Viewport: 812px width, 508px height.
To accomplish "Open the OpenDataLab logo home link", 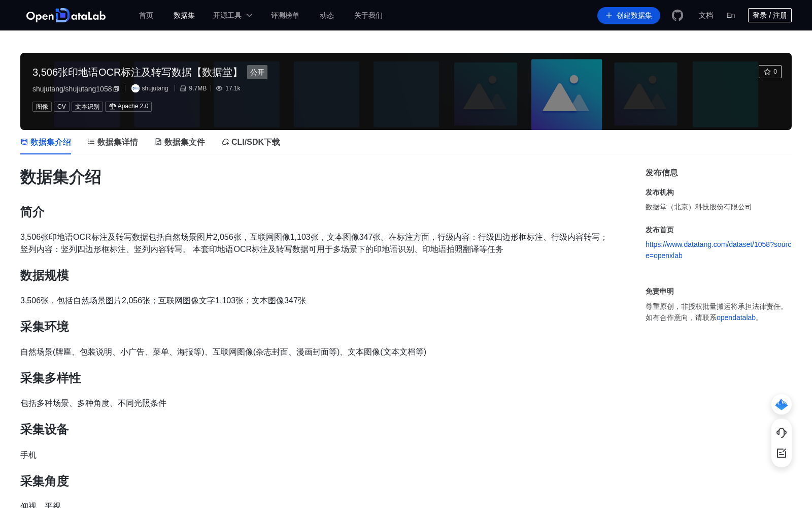I will coord(66,15).
